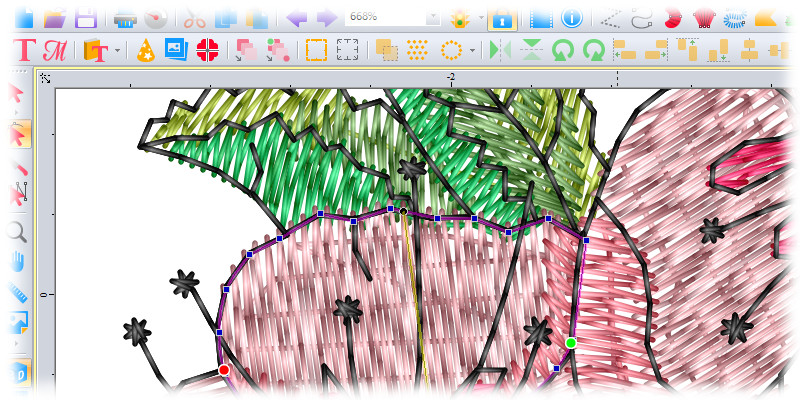Select the Pan hand tool
Image resolution: width=800 pixels, height=400 pixels.
tap(17, 262)
